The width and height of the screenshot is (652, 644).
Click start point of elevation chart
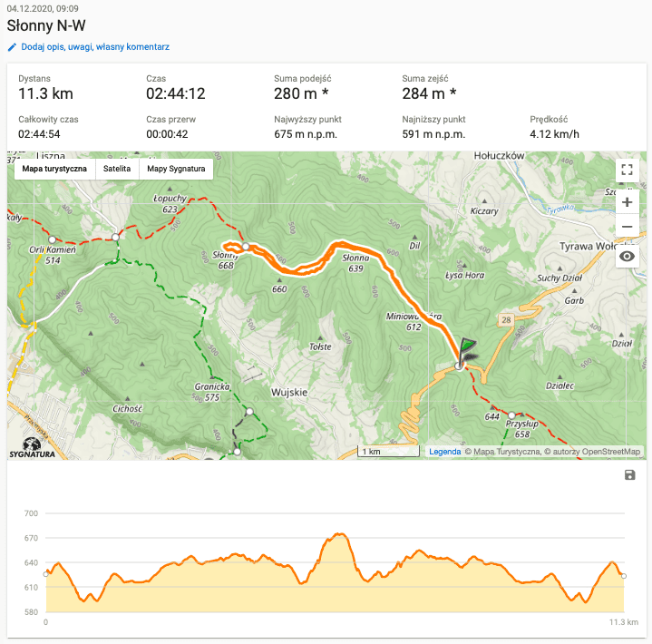coord(46,574)
